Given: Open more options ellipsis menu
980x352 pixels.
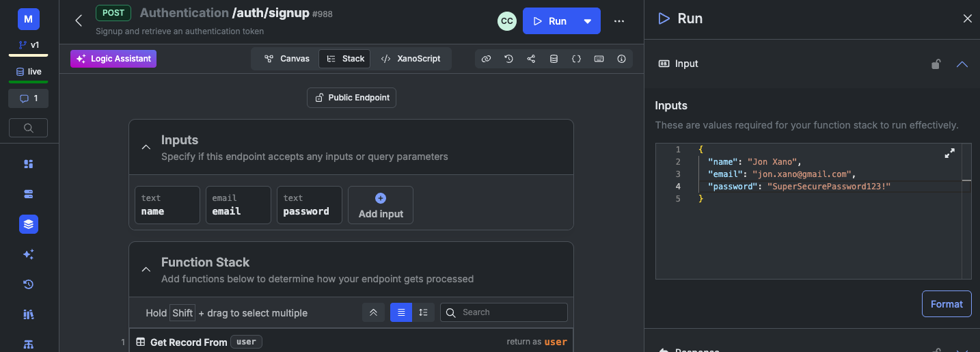Looking at the screenshot, I should (619, 21).
